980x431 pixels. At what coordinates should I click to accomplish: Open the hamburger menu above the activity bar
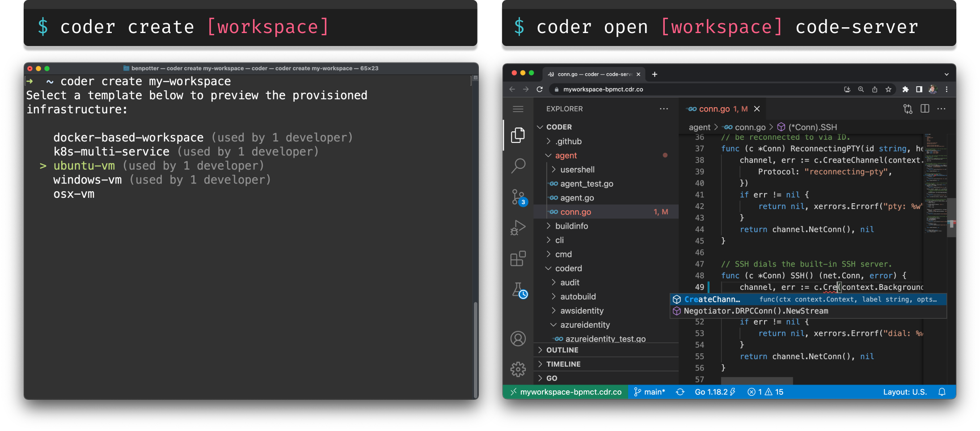pos(518,109)
